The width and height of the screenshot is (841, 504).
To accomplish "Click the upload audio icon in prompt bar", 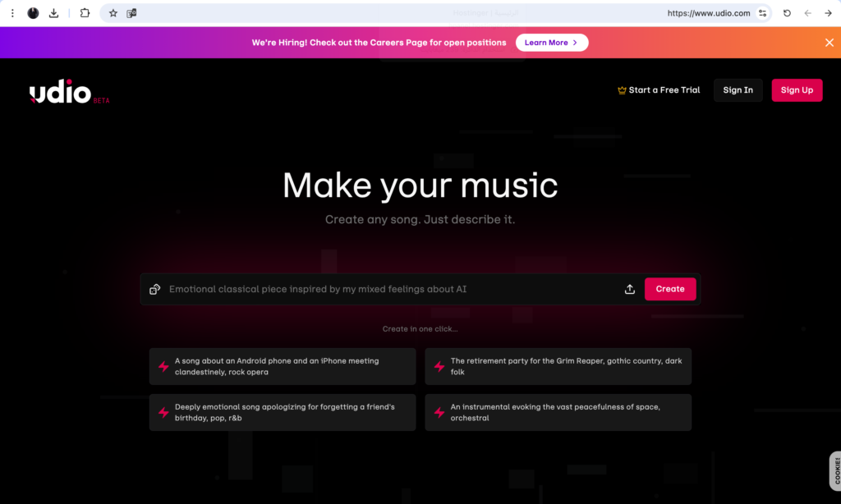I will (x=630, y=289).
